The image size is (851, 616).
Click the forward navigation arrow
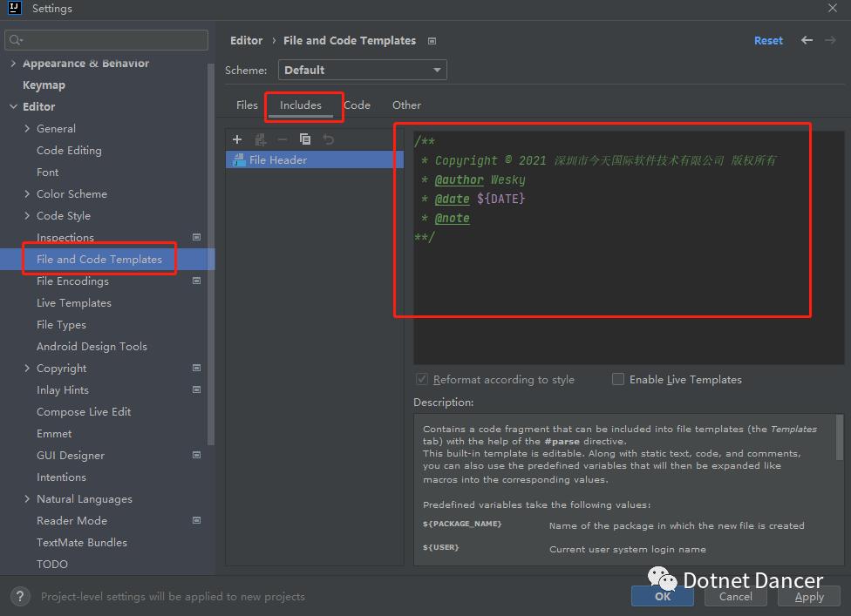pos(830,40)
